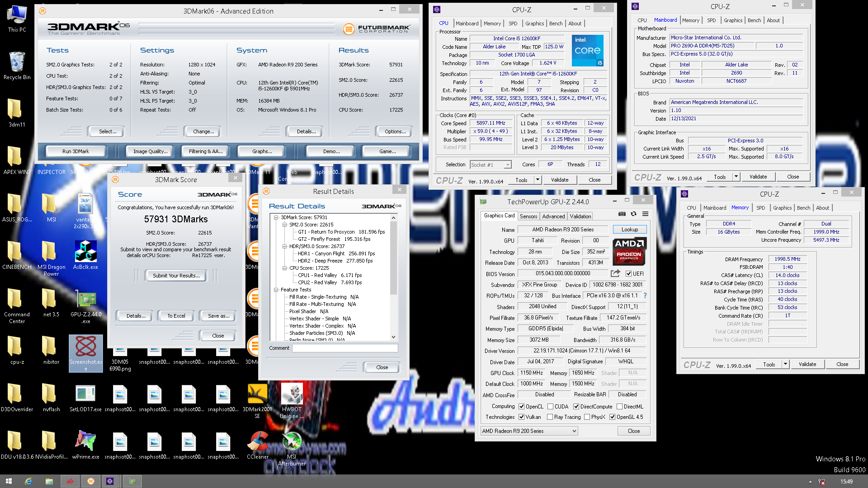This screenshot has width=868, height=488.
Task: Open the GPU selector dropdown in GPU-Z
Action: click(529, 431)
